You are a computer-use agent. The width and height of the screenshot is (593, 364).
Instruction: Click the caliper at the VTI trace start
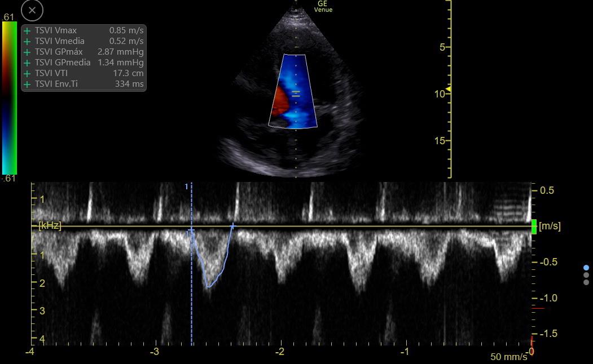190,230
